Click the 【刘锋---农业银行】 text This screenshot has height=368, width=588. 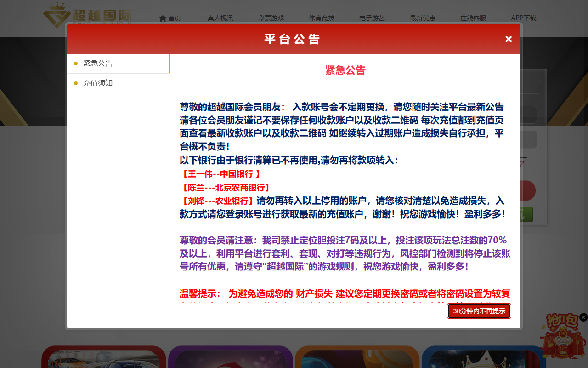click(217, 201)
